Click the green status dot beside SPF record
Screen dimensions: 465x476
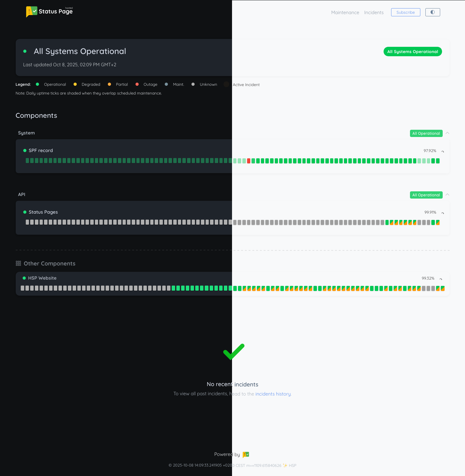[25, 150]
